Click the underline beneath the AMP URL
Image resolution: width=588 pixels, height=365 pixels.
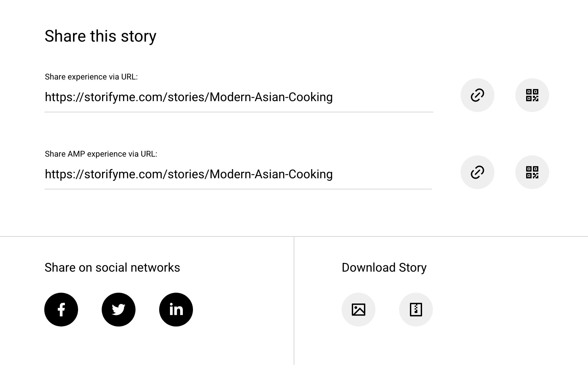[238, 189]
